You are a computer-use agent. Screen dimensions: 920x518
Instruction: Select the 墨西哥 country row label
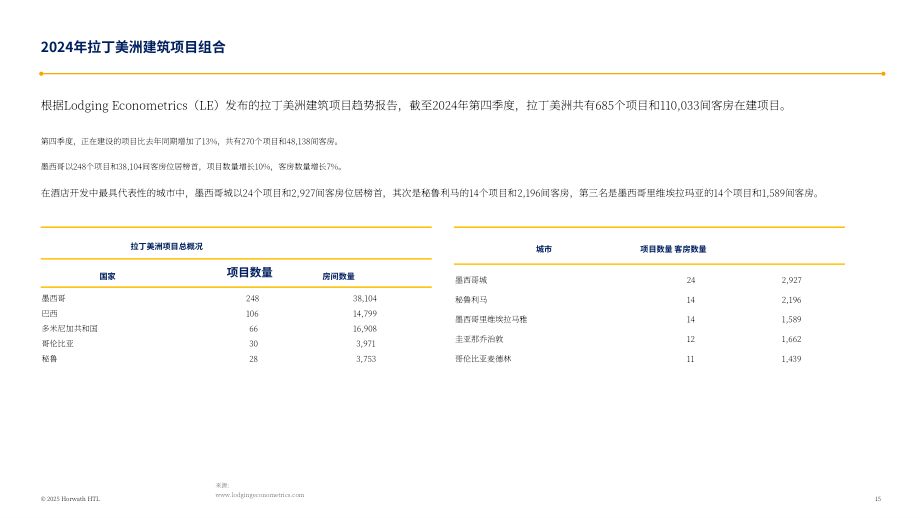(x=53, y=299)
